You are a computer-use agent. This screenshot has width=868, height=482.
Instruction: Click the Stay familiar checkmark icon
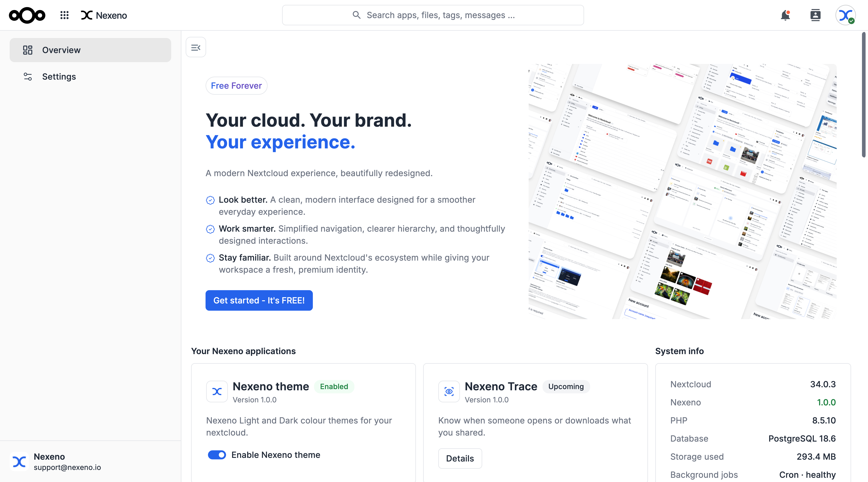[x=210, y=258]
